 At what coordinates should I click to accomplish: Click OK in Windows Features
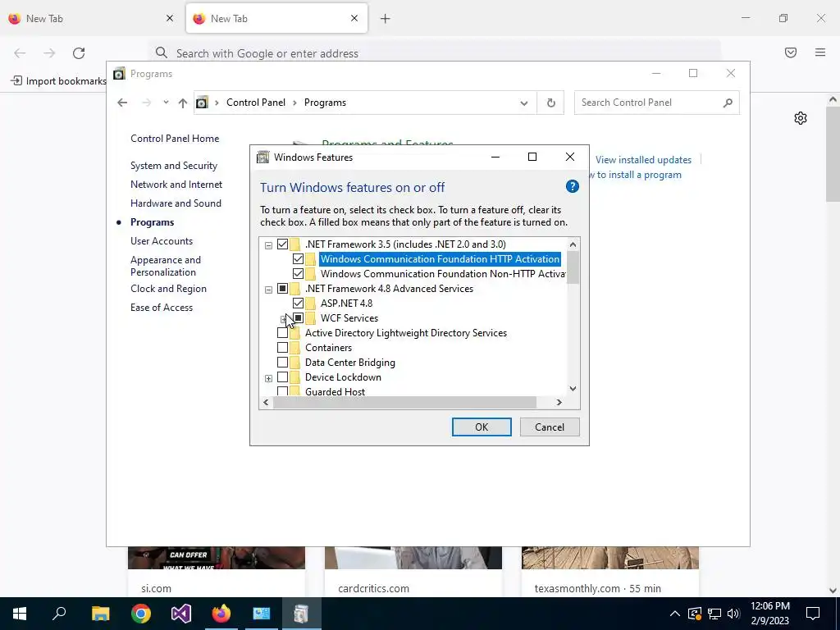(482, 427)
